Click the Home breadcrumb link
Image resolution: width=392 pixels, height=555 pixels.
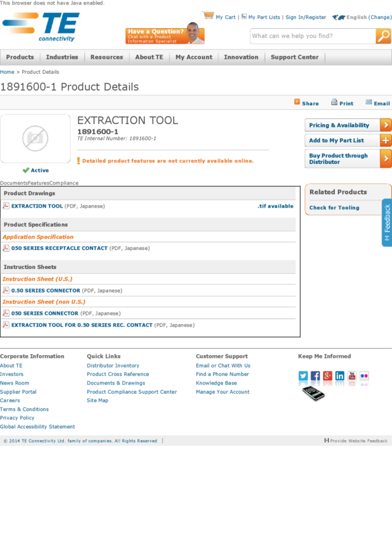[x=7, y=72]
